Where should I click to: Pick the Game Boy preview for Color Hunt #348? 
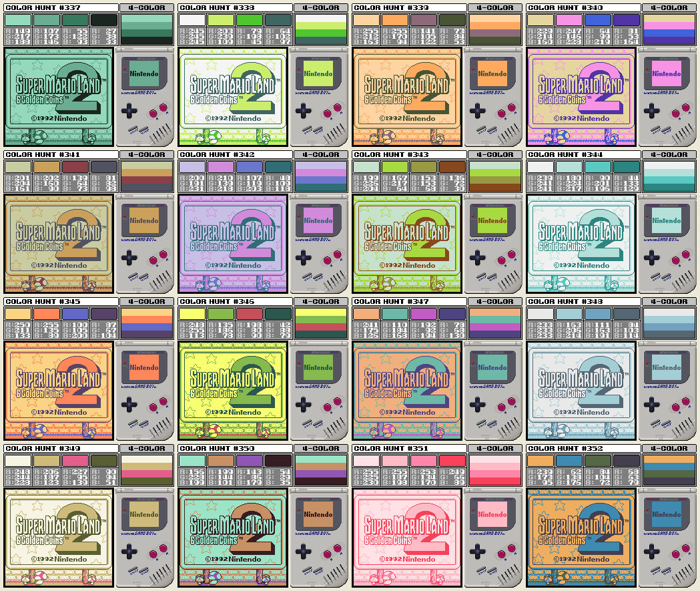[667, 391]
